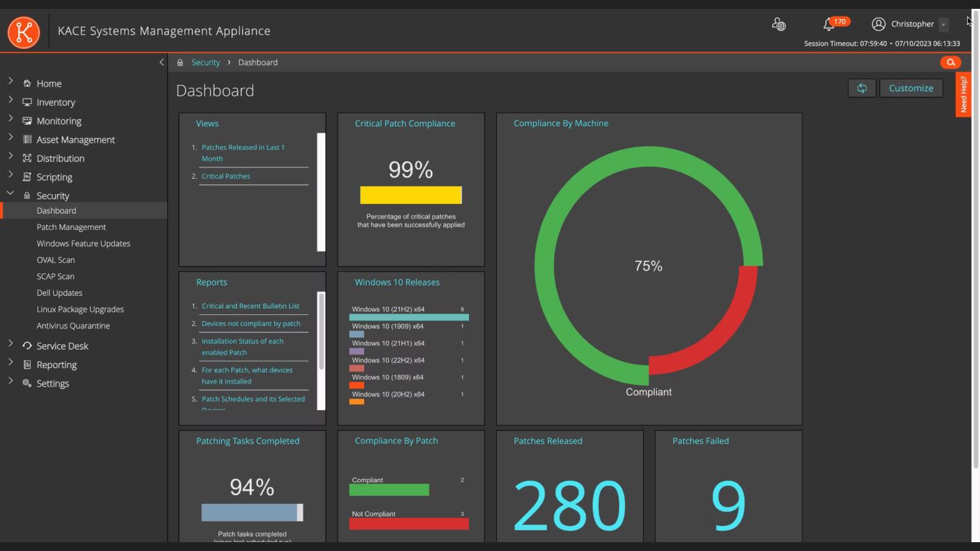This screenshot has height=551, width=980.
Task: Click the Service Desk headset icon
Action: [x=27, y=346]
